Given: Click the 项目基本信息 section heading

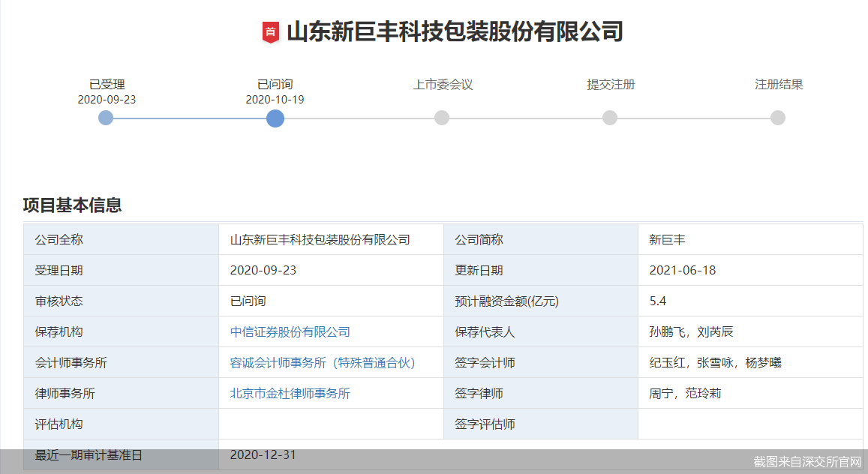Looking at the screenshot, I should tap(73, 205).
